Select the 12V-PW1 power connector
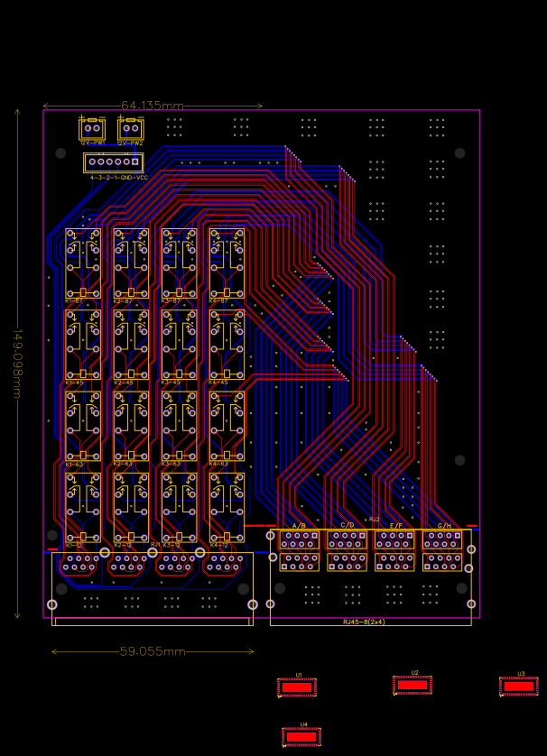547x756 pixels. [x=92, y=129]
